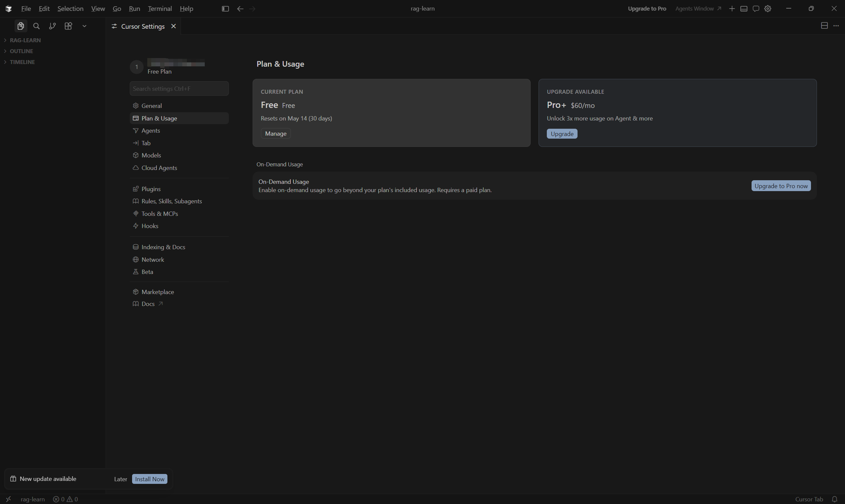Open Rules, Skills, Subagents settings

click(x=179, y=201)
